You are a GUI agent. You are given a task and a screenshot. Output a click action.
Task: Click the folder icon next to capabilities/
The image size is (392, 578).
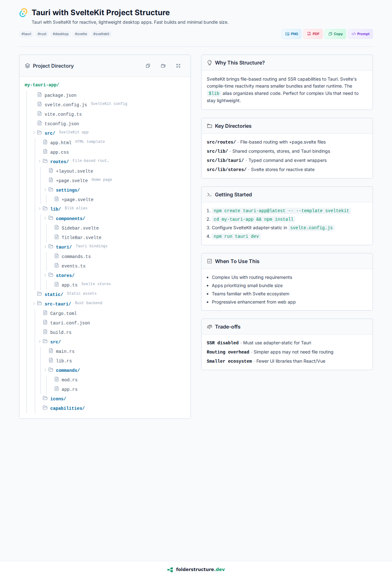click(45, 408)
